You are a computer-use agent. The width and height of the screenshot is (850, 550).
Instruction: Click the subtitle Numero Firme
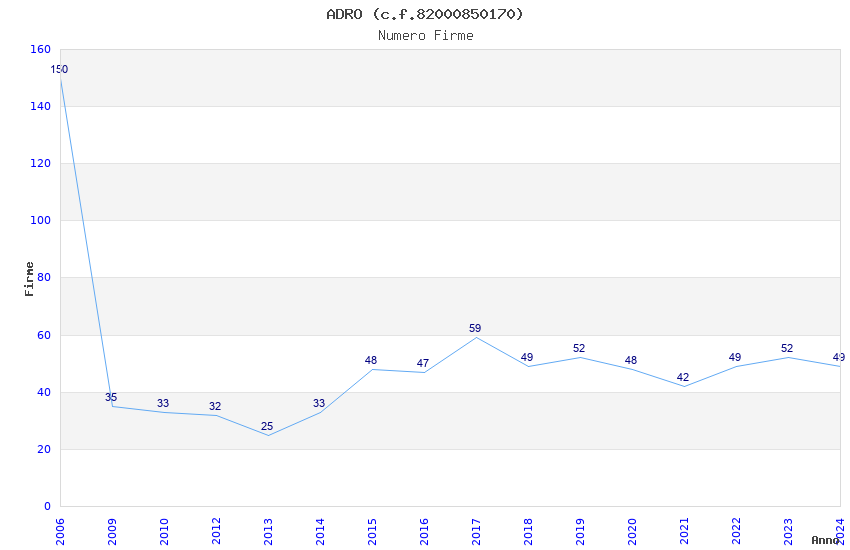[426, 36]
